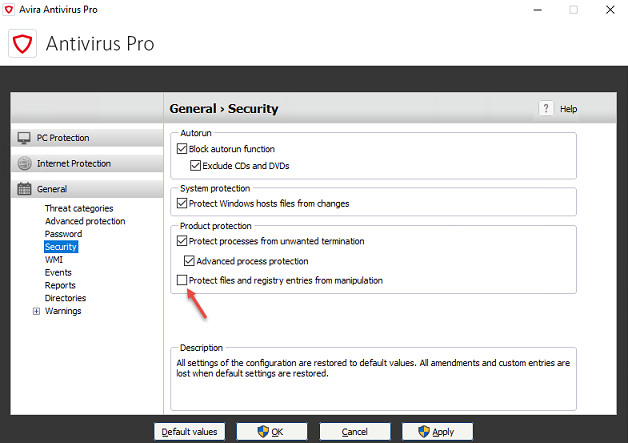Screen dimensions: 628x443
Task: Select the highlighted Security item
Action: (x=61, y=247)
